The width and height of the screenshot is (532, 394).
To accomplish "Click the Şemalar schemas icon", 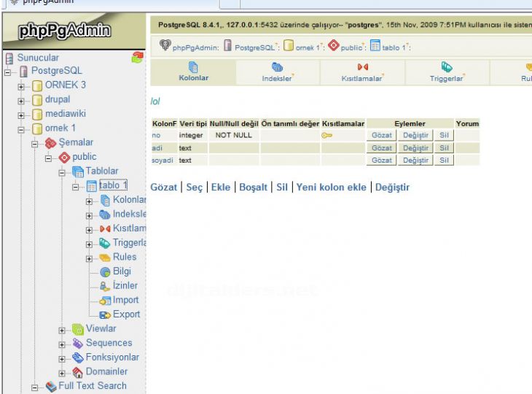I will point(50,143).
